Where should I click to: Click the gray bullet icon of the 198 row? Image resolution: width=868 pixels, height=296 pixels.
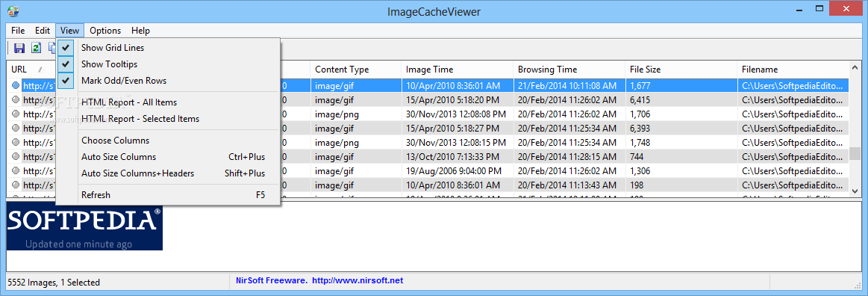point(16,185)
